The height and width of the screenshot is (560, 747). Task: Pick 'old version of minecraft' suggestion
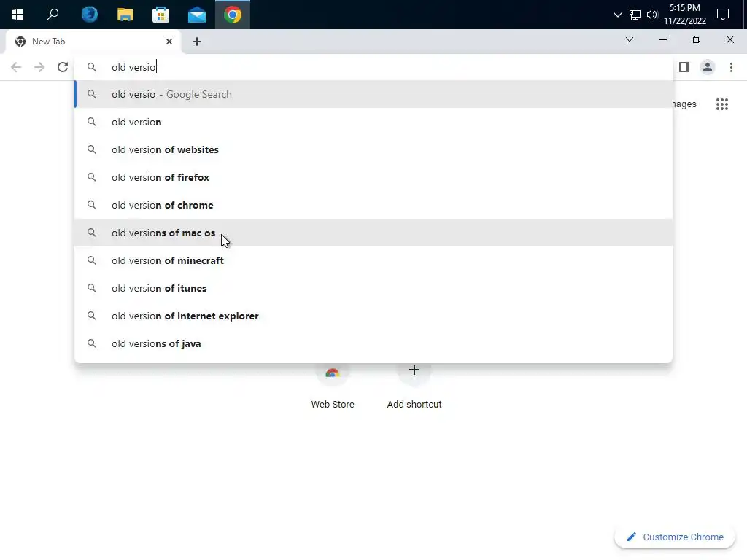373,260
